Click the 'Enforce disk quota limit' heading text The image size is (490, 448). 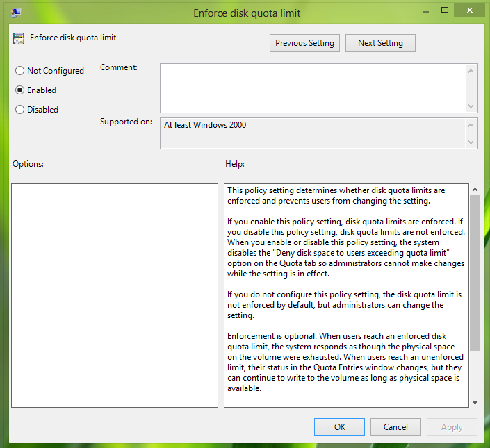click(x=73, y=38)
